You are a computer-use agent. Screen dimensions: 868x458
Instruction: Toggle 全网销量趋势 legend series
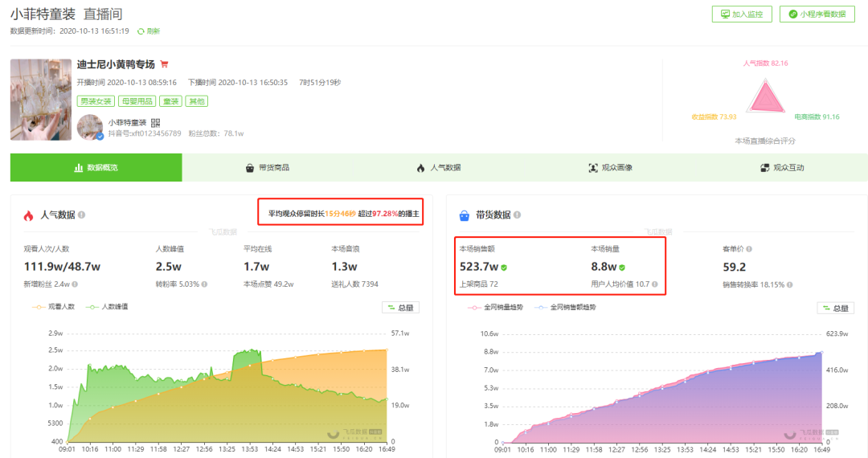tap(495, 307)
